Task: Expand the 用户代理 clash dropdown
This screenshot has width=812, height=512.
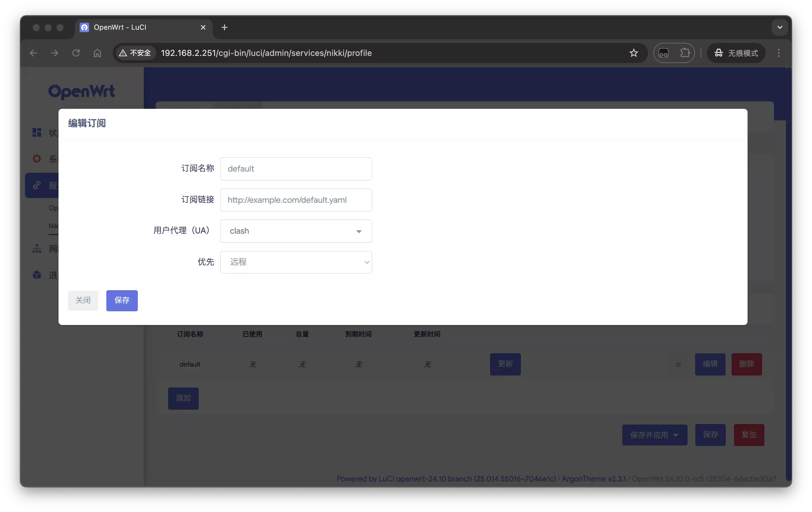Action: (296, 231)
